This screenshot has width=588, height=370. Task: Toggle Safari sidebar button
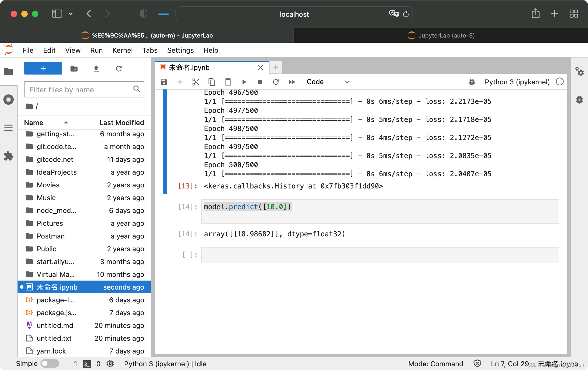click(57, 14)
